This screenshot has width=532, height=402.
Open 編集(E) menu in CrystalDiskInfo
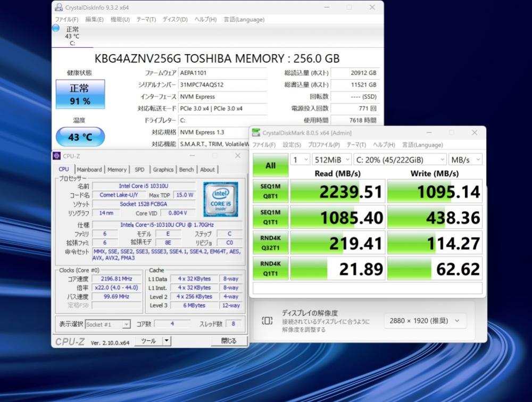pos(94,19)
